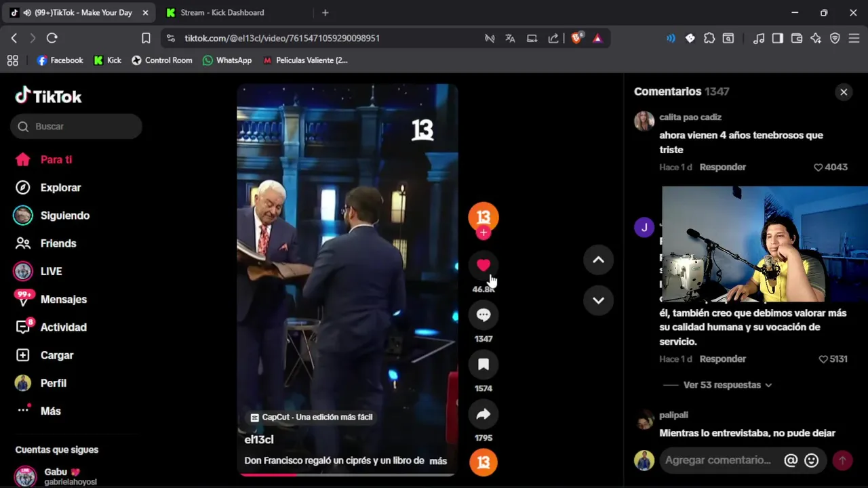The height and width of the screenshot is (488, 868).
Task: Open the apps grid icon in bookmarks bar
Action: 12,60
